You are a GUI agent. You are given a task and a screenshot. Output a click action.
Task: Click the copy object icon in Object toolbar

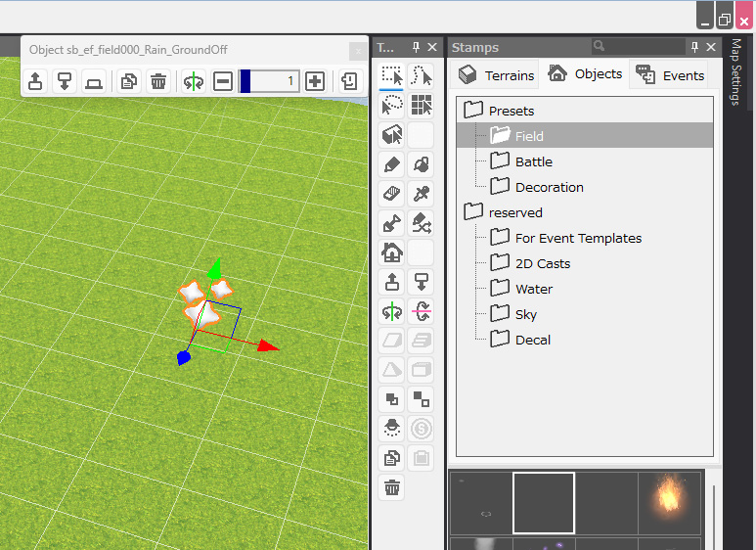(129, 81)
